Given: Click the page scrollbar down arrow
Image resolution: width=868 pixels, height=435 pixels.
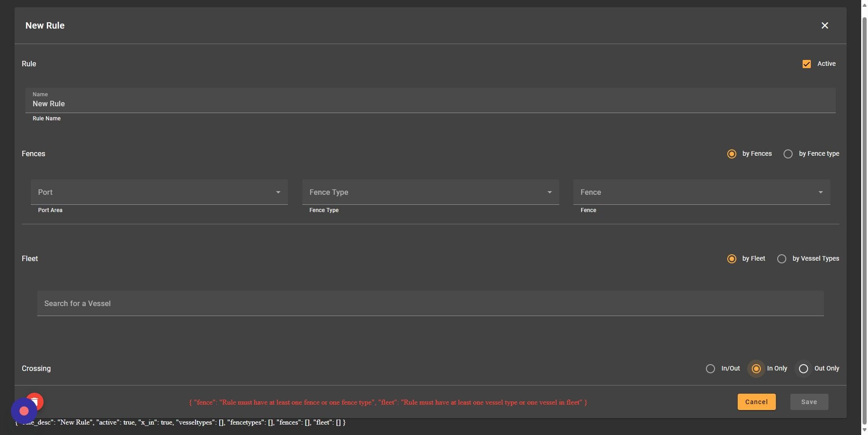Looking at the screenshot, I should tap(864, 430).
